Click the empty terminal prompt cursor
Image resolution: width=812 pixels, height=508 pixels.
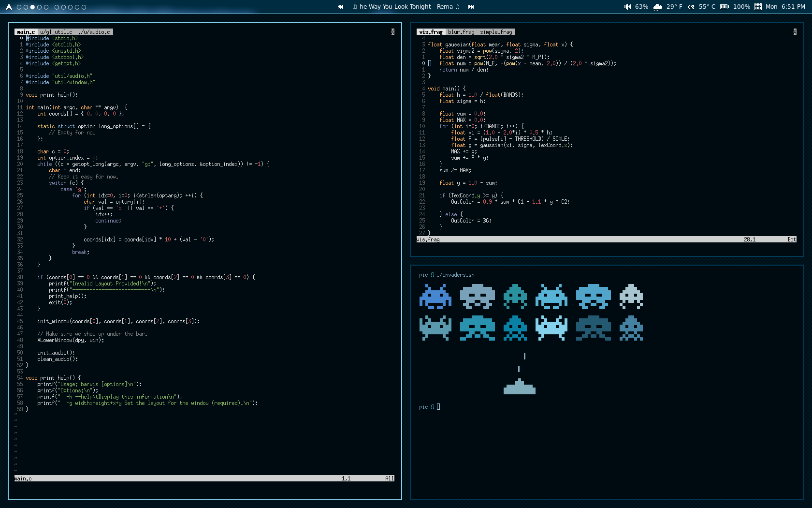(438, 407)
